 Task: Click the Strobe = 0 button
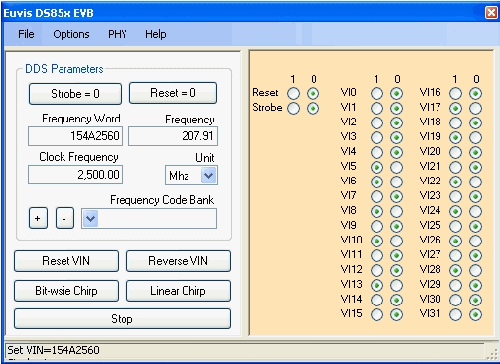75,94
